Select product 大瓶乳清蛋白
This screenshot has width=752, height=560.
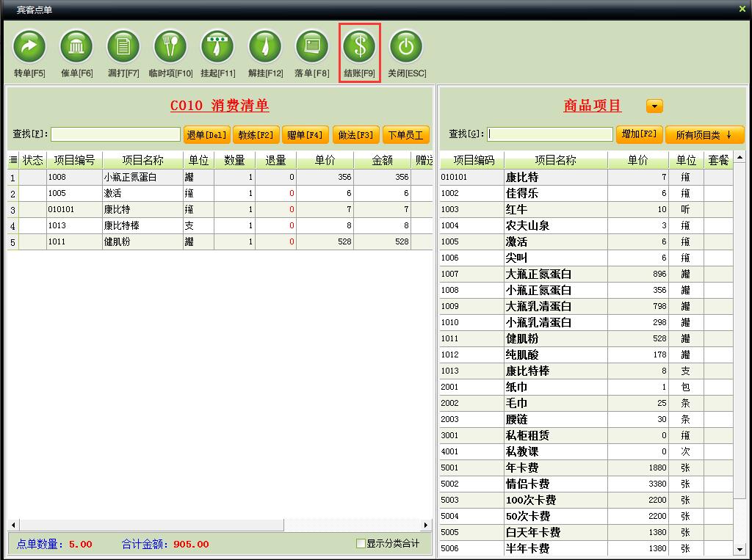(x=586, y=306)
